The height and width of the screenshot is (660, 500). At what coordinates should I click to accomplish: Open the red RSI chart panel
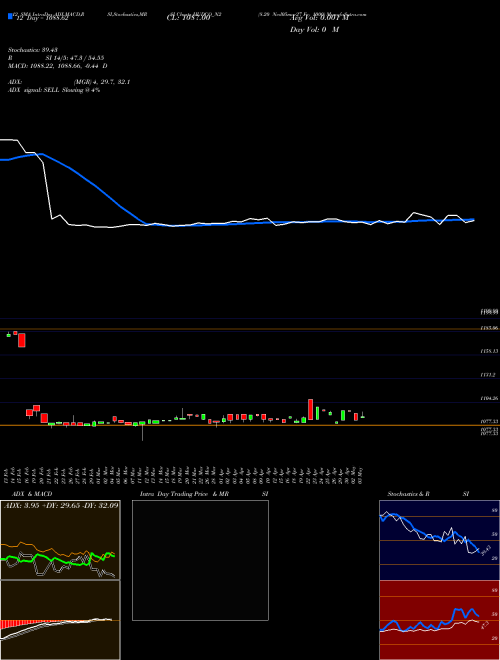coord(438,620)
